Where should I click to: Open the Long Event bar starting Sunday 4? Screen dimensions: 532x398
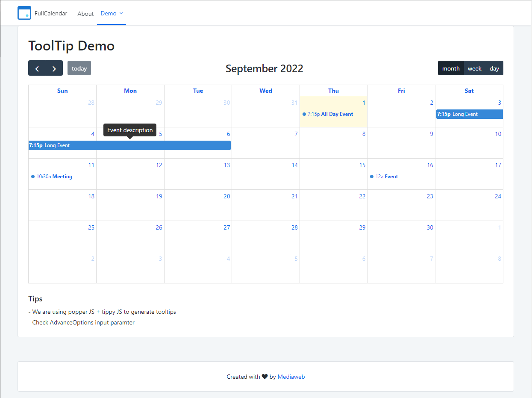[x=129, y=145]
